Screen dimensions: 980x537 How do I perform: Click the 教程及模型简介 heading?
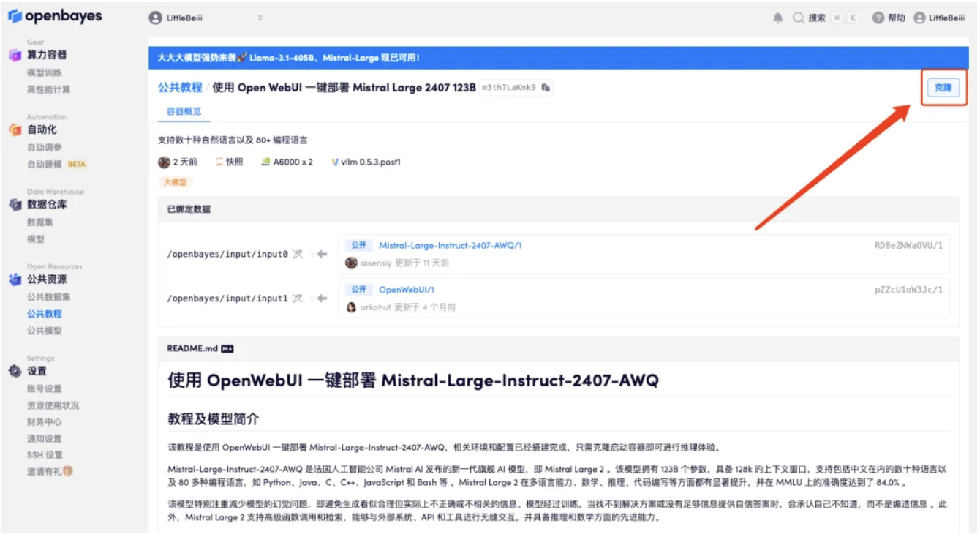click(x=214, y=419)
